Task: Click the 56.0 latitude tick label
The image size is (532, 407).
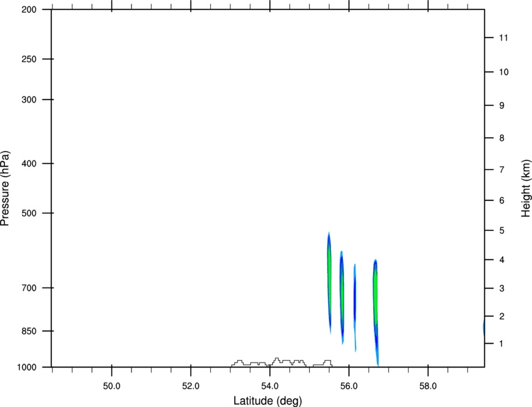Action: [349, 386]
